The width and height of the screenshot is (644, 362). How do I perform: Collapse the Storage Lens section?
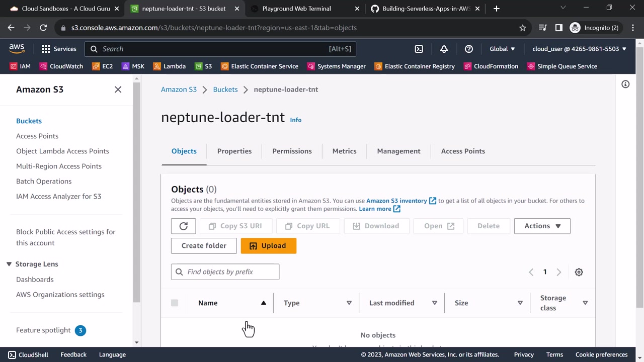[x=9, y=264]
